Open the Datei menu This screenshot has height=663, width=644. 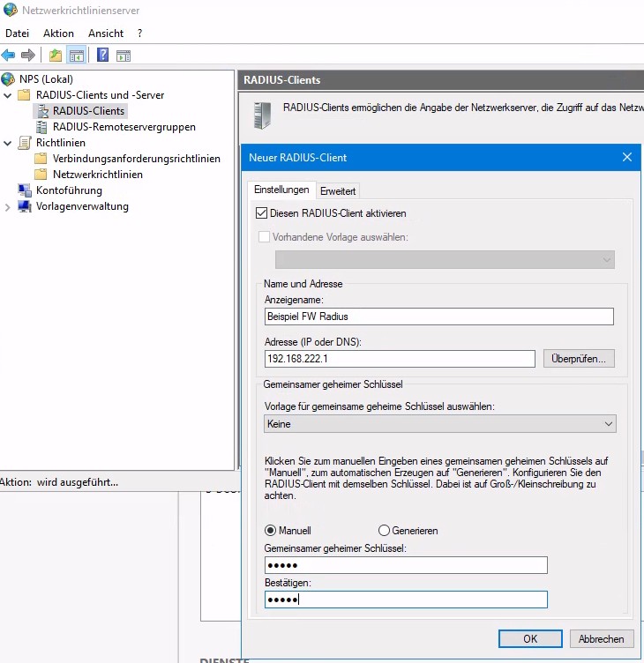tap(18, 33)
